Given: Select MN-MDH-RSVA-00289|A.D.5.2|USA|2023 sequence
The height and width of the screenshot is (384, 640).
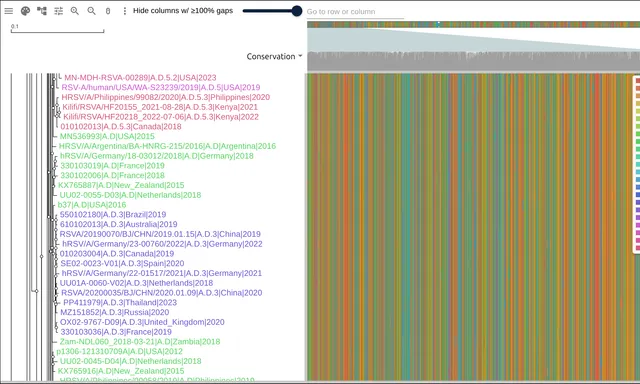Looking at the screenshot, I should (x=140, y=78).
